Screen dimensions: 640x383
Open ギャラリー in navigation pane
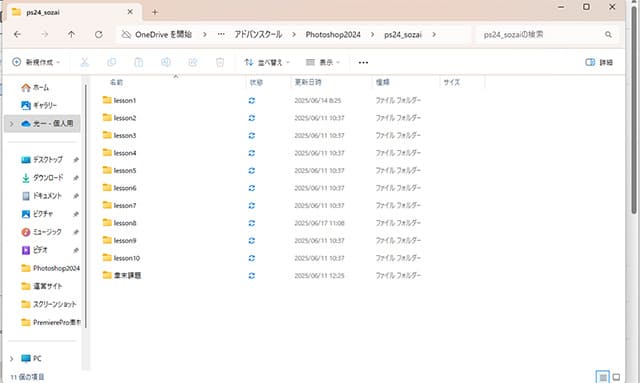[x=39, y=105]
